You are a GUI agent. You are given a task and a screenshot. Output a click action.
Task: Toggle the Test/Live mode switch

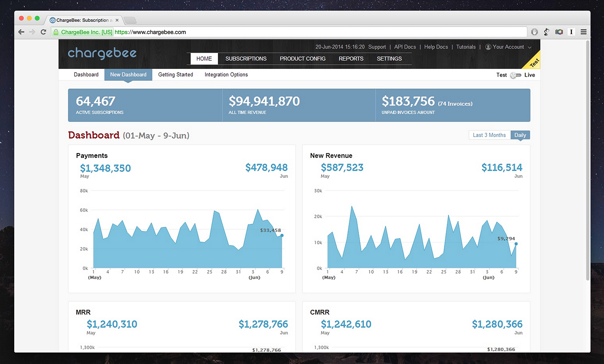click(515, 75)
